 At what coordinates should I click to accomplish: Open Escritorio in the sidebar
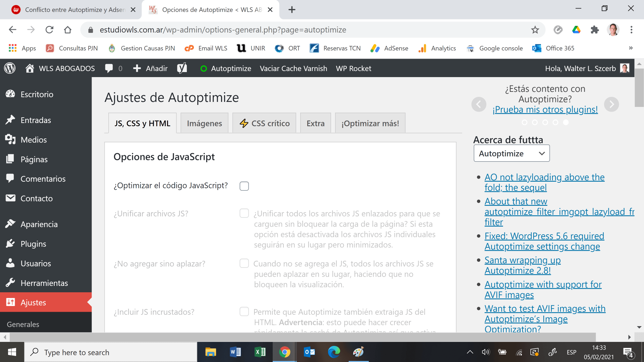[x=46, y=94]
